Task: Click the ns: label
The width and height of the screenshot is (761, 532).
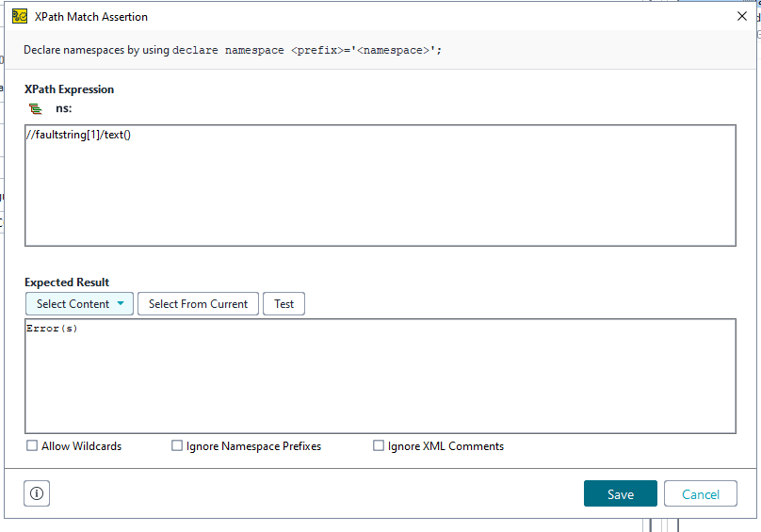Action: tap(64, 108)
